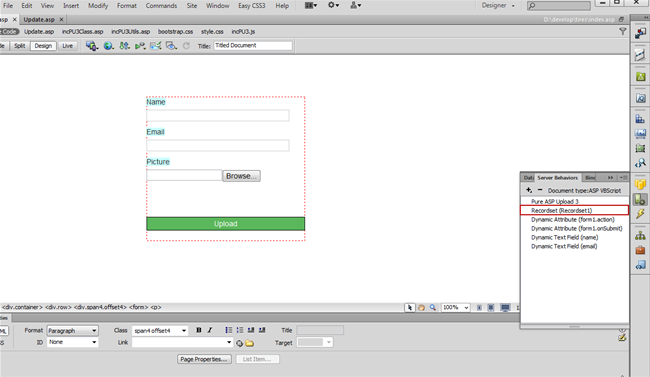Select the Zoom magnifier tool in the status bar
The height and width of the screenshot is (377, 650).
[x=433, y=307]
